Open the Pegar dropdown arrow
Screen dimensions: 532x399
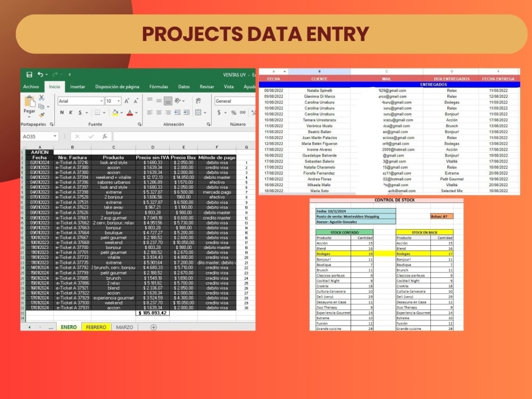[29, 117]
